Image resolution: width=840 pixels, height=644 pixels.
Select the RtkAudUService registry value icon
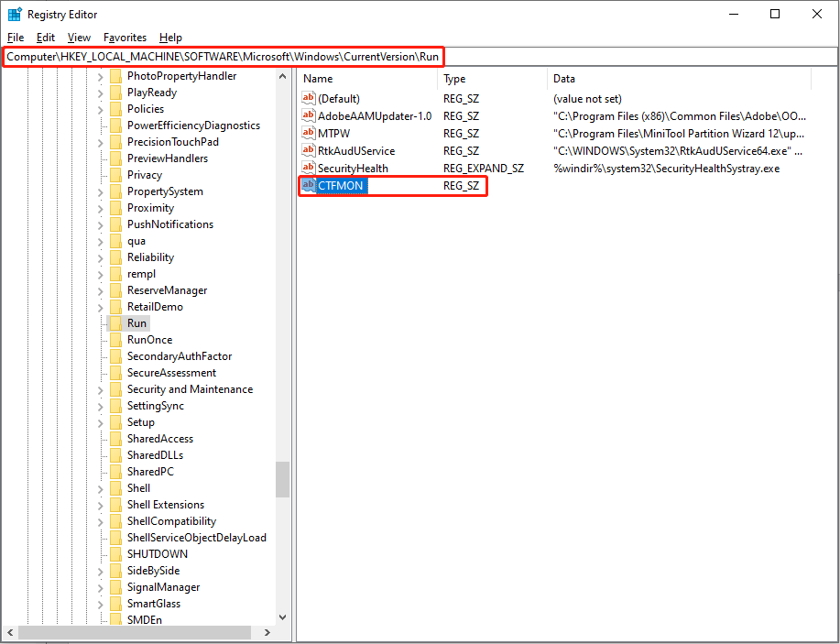coord(309,151)
